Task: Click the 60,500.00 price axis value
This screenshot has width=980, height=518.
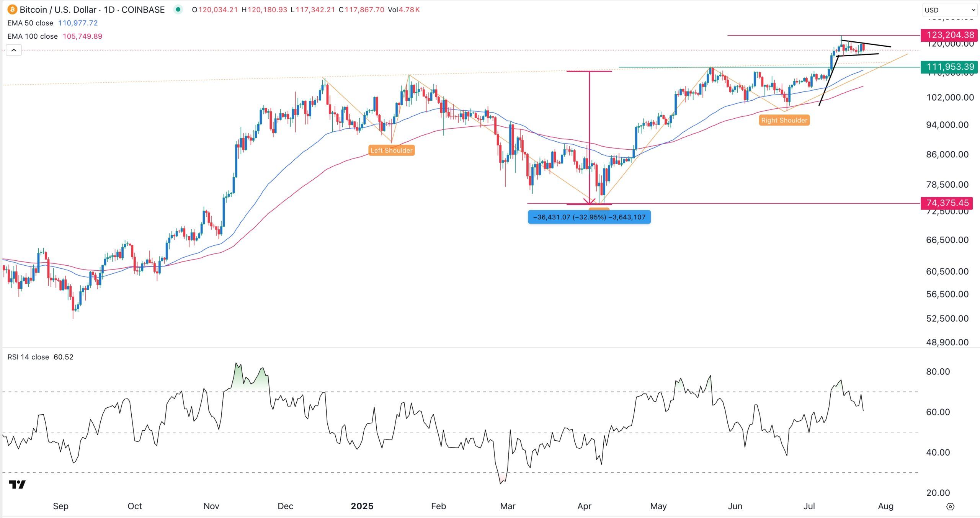Action: click(947, 271)
